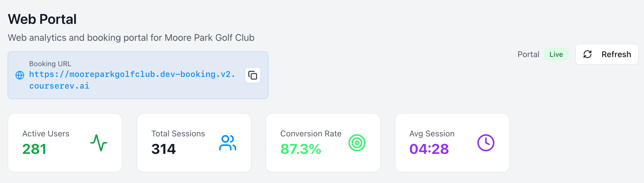Screen dimensions: 644x183
Task: Click the Live portal status badge
Action: [x=556, y=54]
